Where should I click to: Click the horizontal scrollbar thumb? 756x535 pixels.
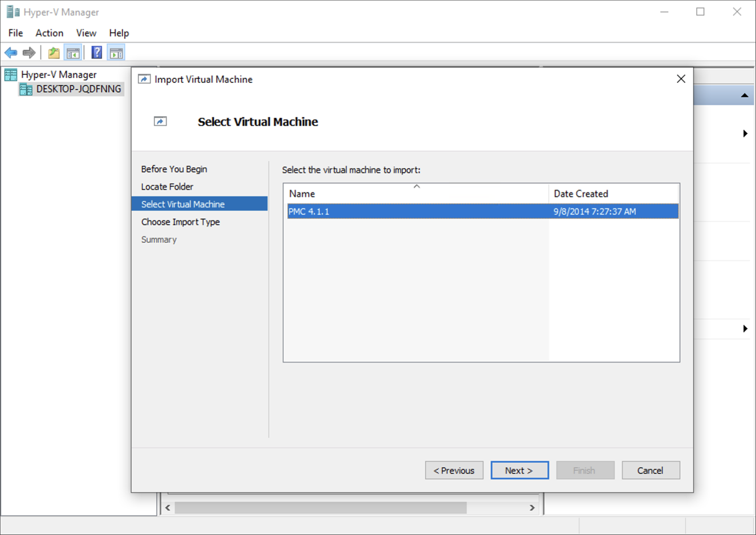tap(320, 508)
